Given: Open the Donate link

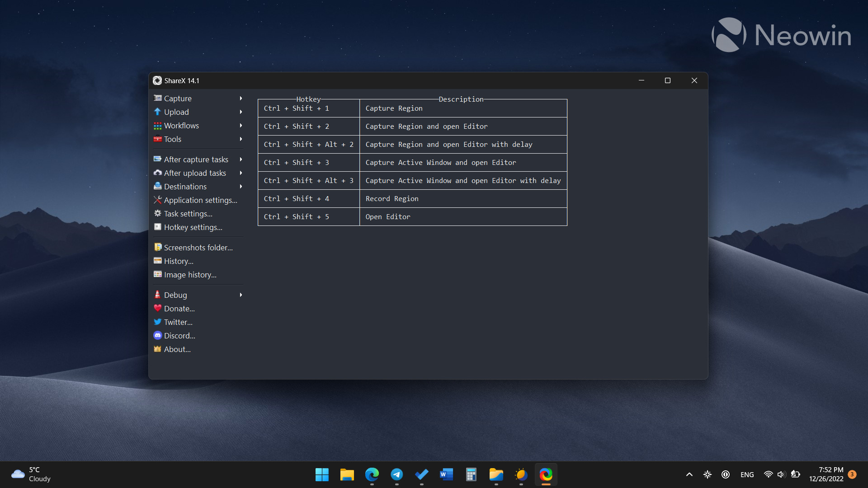Looking at the screenshot, I should coord(198,309).
